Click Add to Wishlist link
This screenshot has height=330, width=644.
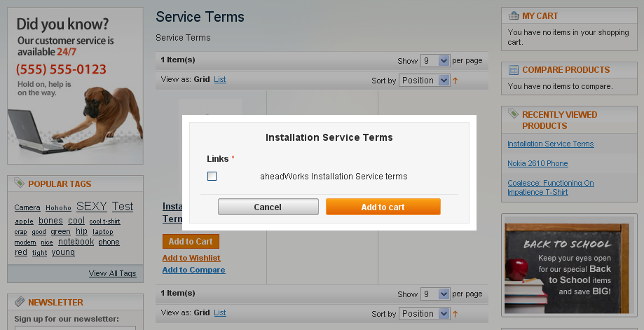pyautogui.click(x=191, y=258)
